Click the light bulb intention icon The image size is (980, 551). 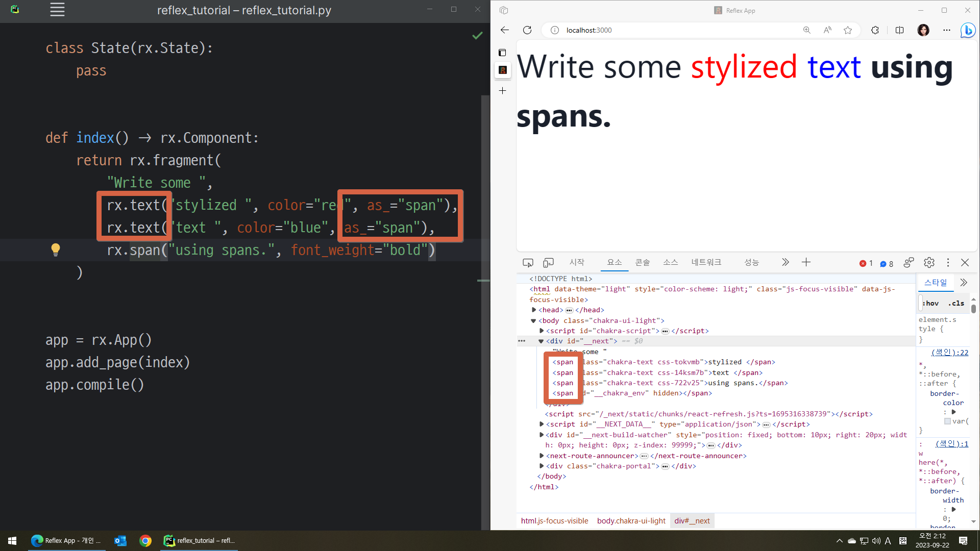click(x=56, y=249)
